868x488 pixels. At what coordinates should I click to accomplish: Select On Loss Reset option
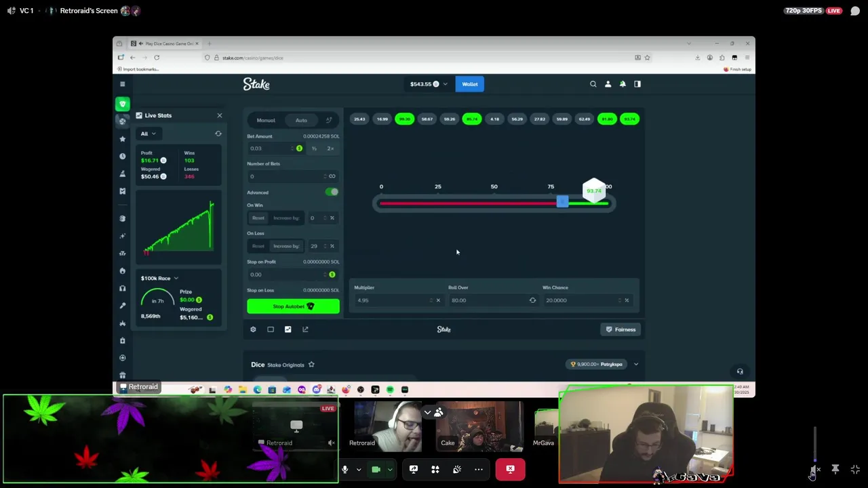258,246
